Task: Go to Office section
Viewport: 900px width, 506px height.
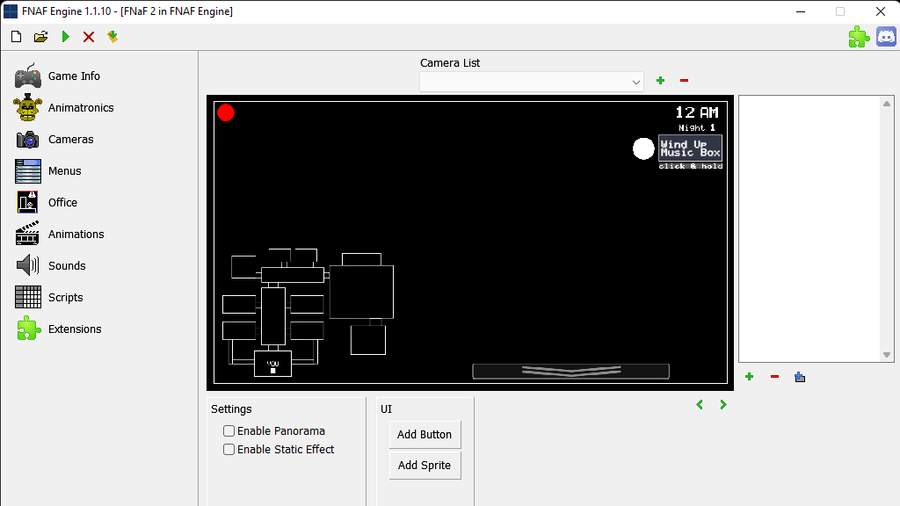Action: pos(46,203)
